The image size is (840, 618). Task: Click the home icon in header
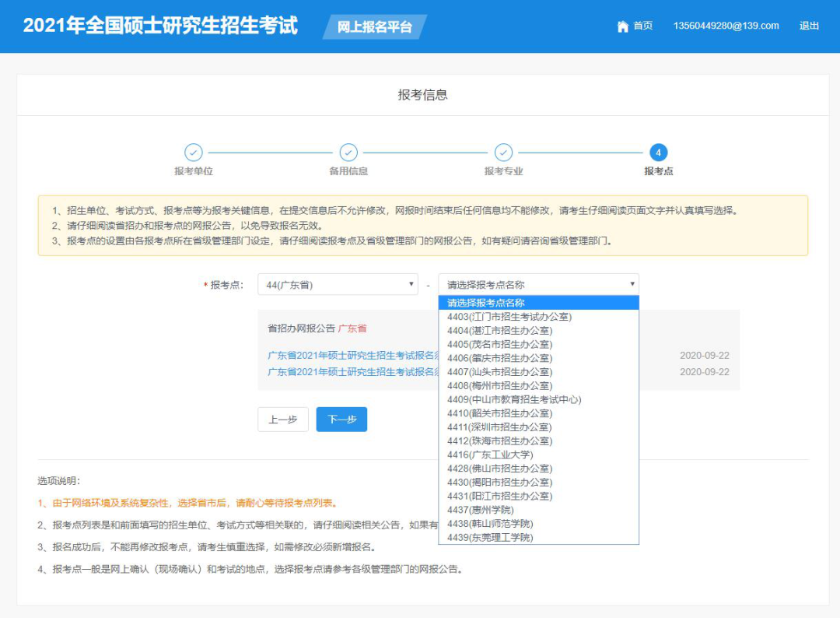coord(622,26)
